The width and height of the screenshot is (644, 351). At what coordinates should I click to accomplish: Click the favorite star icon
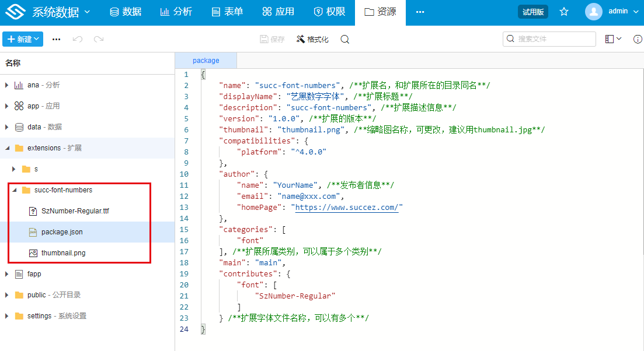pos(564,12)
